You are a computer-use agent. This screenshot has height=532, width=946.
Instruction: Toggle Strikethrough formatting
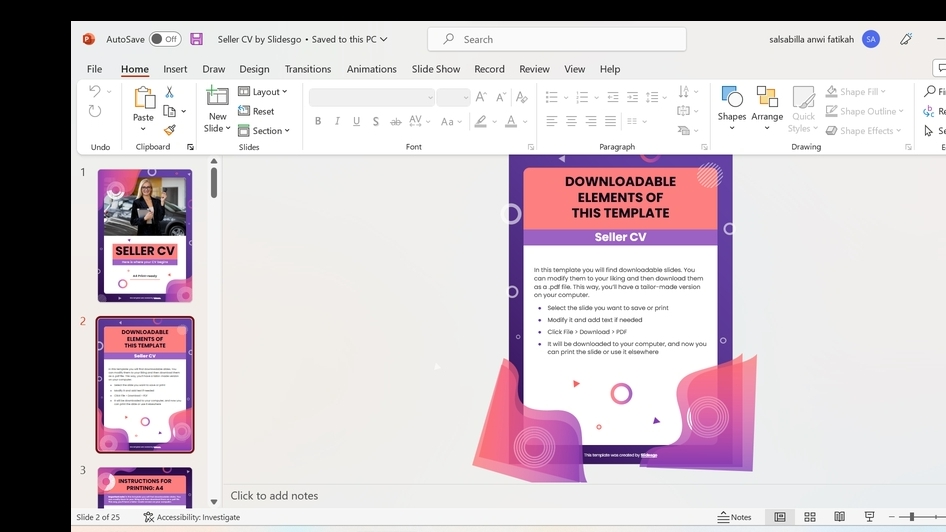pyautogui.click(x=395, y=121)
